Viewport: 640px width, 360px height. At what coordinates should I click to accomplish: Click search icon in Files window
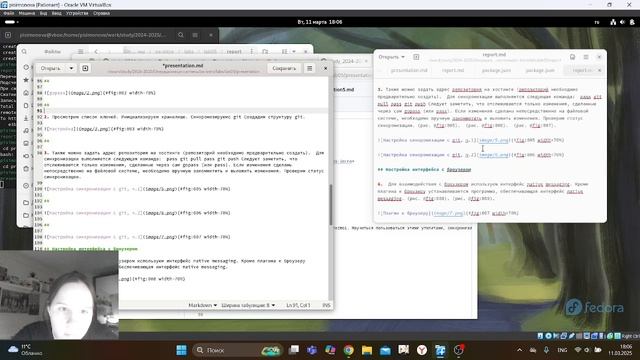click(24, 51)
